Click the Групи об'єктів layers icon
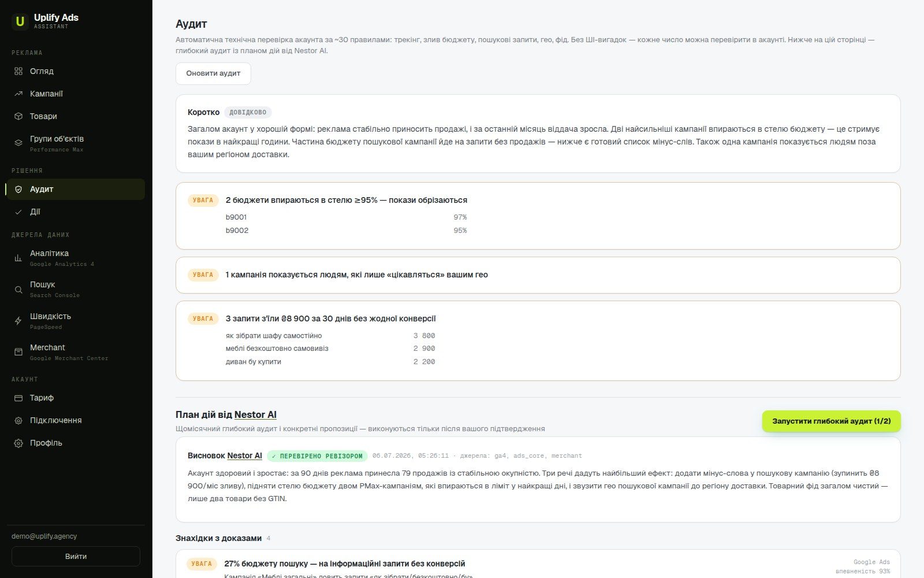The height and width of the screenshot is (578, 924). point(18,143)
